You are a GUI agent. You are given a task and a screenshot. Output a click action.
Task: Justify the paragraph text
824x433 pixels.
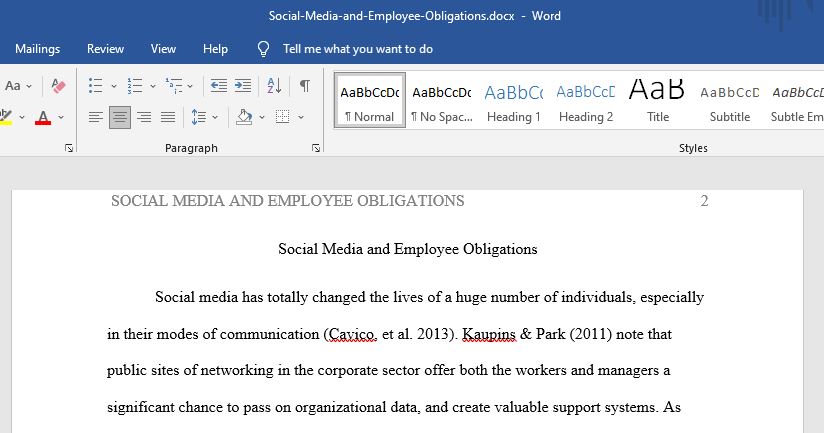pos(168,117)
